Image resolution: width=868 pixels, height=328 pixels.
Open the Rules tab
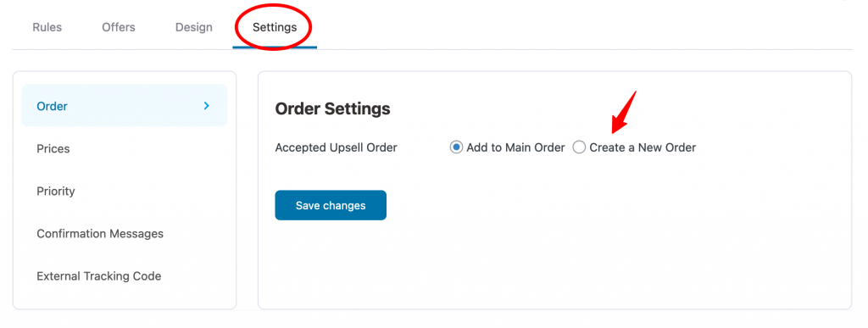pos(47,27)
